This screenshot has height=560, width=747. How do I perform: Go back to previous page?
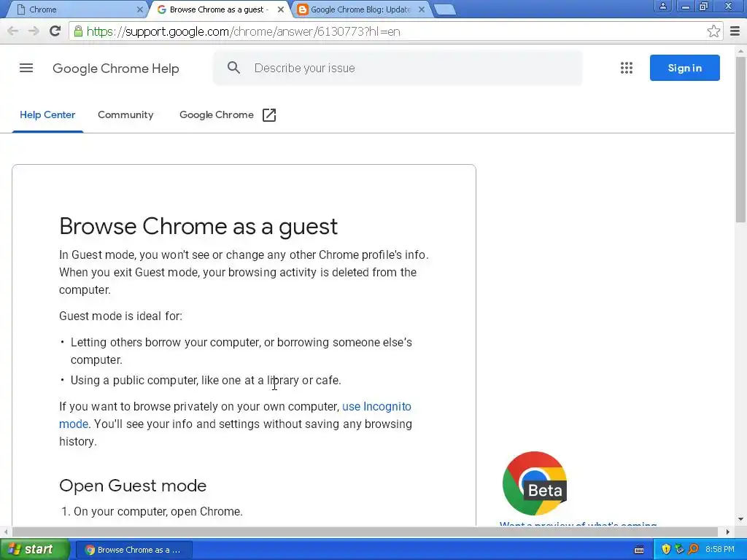pos(13,31)
